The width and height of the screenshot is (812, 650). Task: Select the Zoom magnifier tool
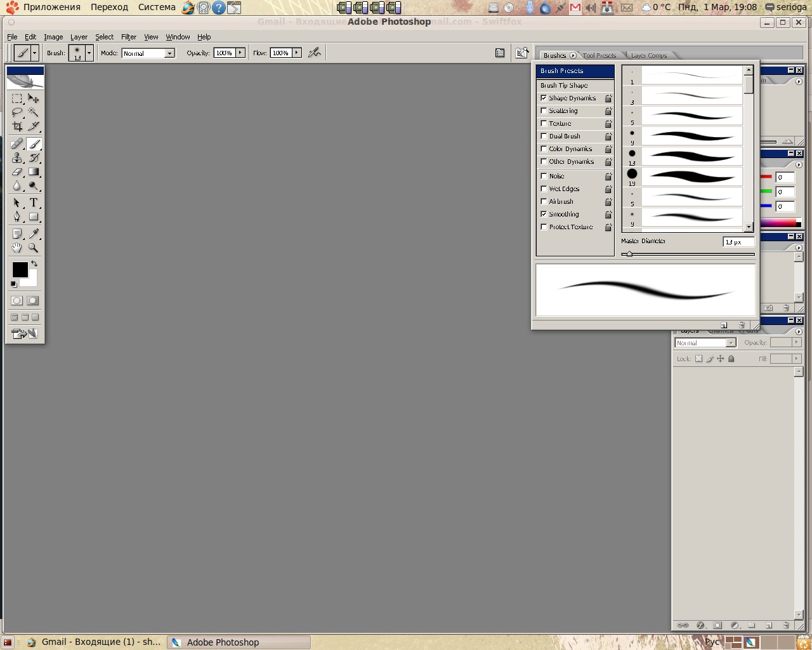34,248
